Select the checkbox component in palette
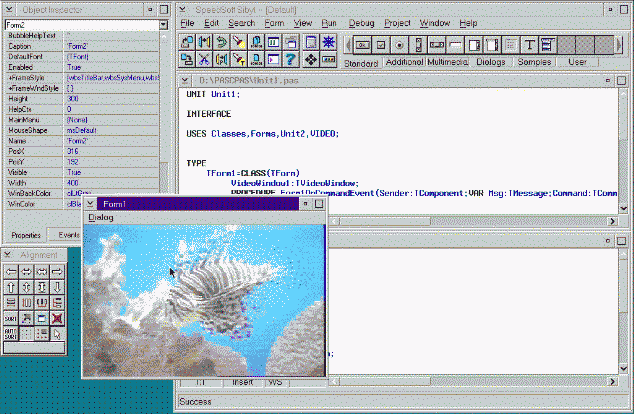Screen dimensions: 634x414 (381, 45)
